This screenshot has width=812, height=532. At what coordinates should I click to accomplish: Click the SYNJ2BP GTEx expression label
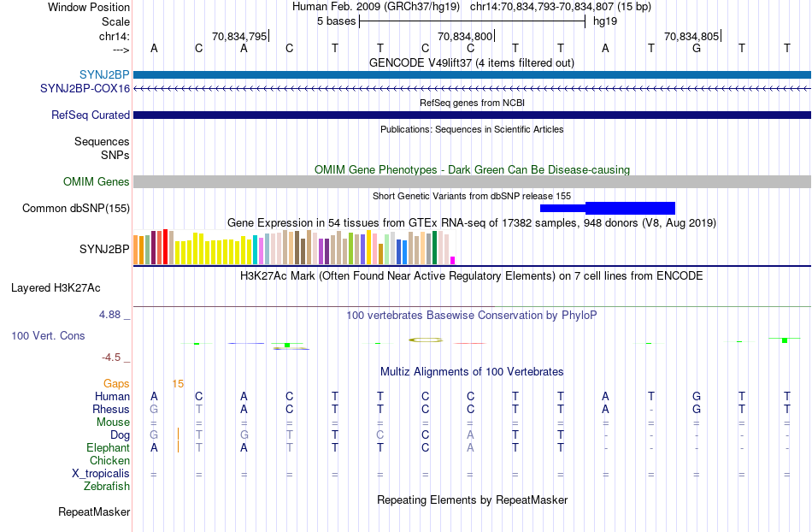pos(104,249)
